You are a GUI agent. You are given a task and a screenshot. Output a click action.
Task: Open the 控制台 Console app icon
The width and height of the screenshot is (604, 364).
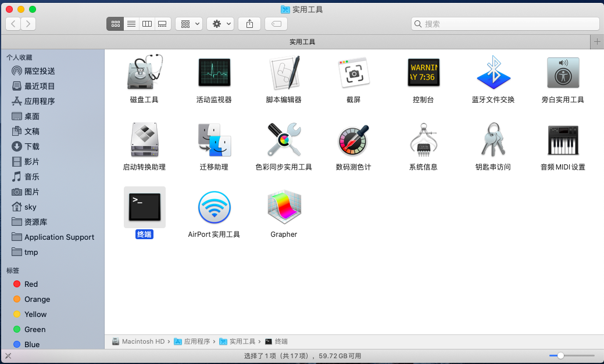(x=423, y=73)
